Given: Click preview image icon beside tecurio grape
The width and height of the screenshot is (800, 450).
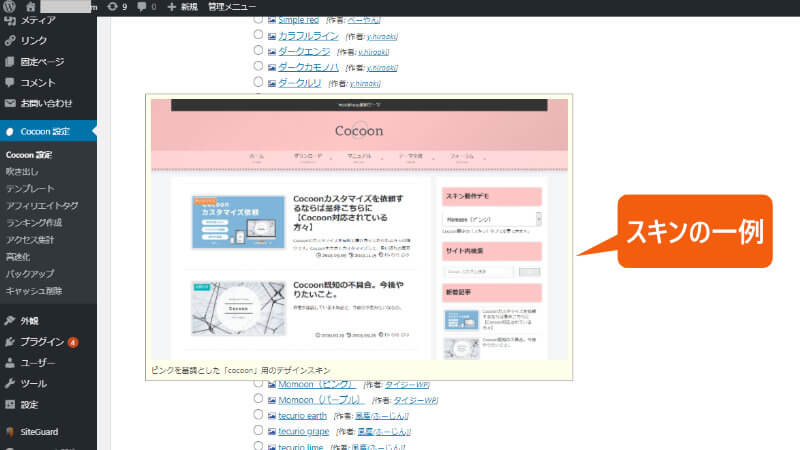Looking at the screenshot, I should (x=272, y=432).
